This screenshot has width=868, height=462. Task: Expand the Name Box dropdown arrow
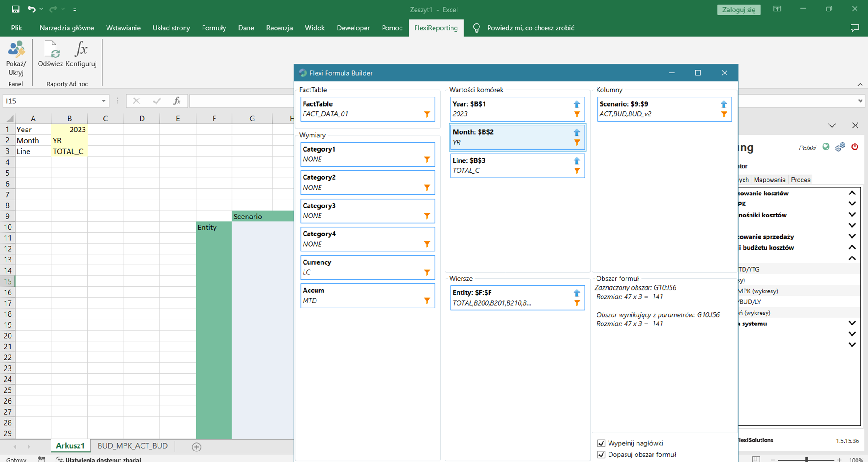coord(104,101)
